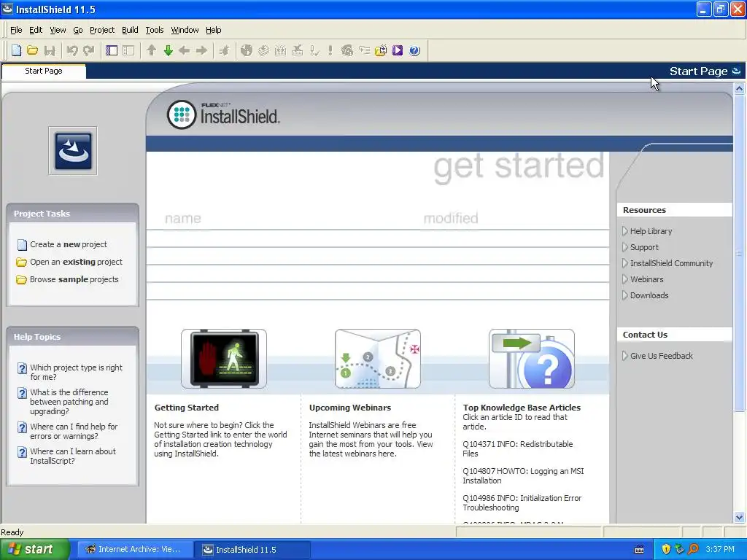Click the security shield tray icon
Screen dimensions: 747x560
tap(666, 550)
